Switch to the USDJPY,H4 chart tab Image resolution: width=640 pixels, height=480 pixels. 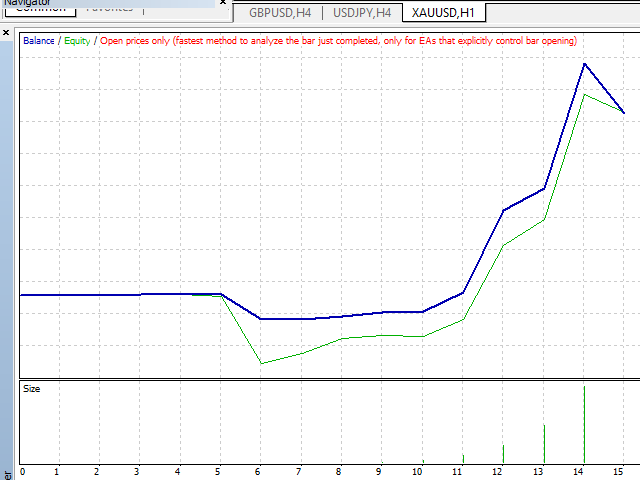pyautogui.click(x=362, y=13)
